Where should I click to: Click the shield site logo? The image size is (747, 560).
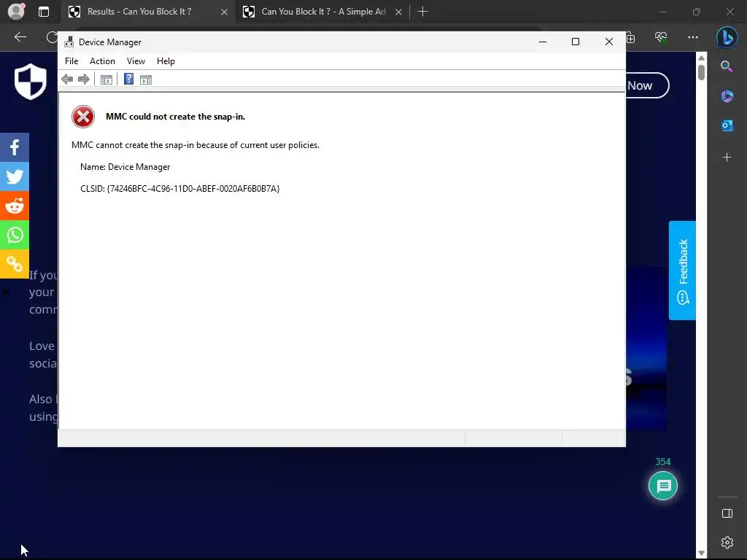pyautogui.click(x=31, y=82)
